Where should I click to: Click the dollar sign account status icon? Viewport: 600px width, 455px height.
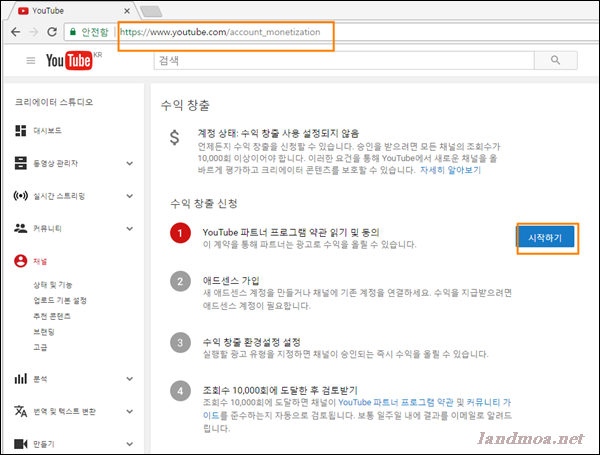(174, 137)
